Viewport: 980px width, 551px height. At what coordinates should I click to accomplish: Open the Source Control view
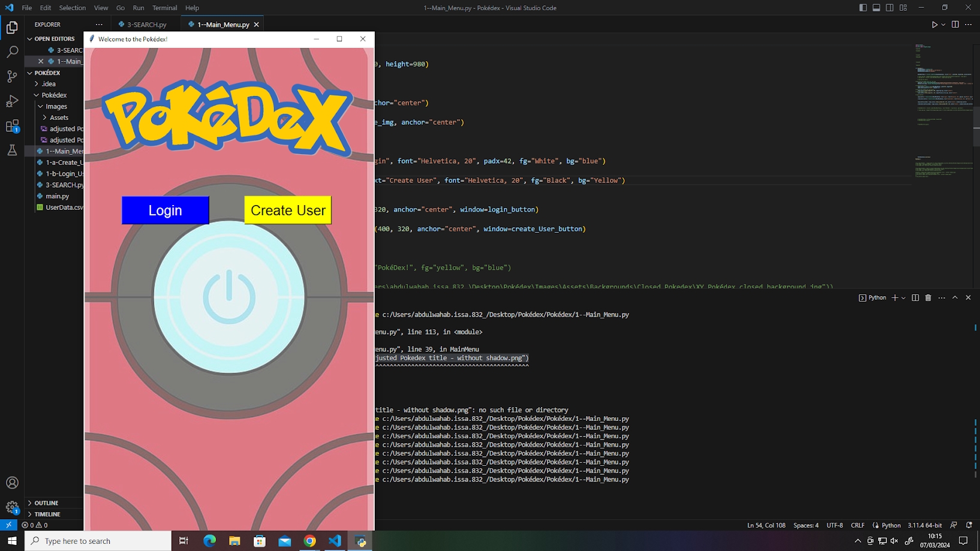pyautogui.click(x=12, y=76)
